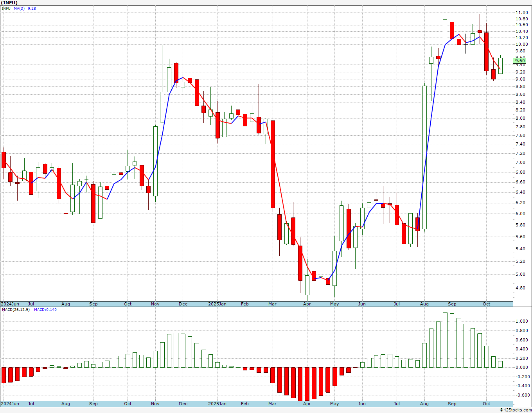The image size is (532, 413).
Task: Select Feb on the MACD panel time axis
Action: coord(245,404)
